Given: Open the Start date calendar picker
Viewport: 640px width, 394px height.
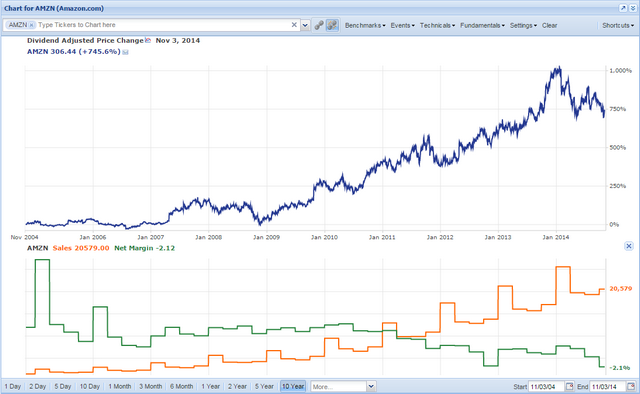Looking at the screenshot, I should 569,386.
